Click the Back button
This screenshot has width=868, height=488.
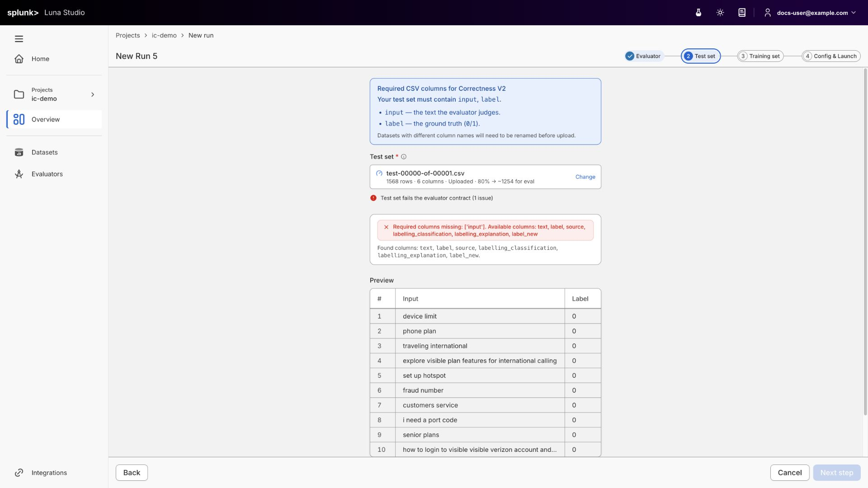click(132, 473)
